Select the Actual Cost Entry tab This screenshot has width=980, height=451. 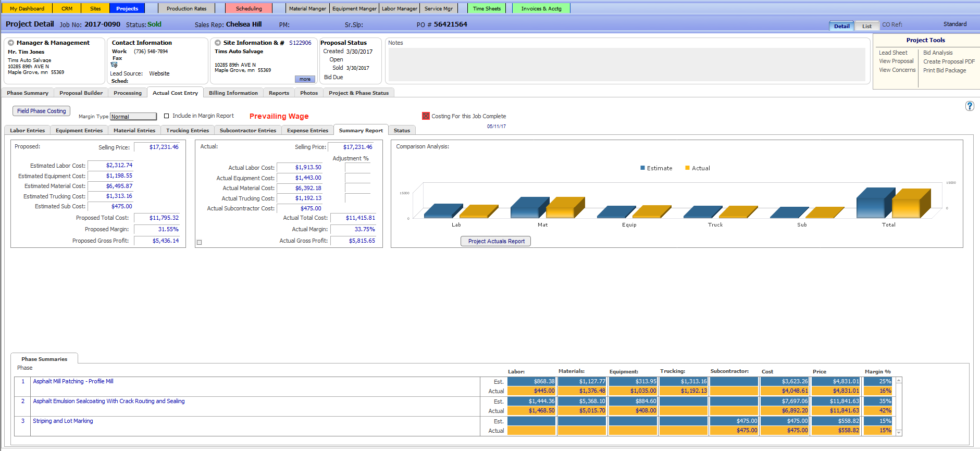click(175, 93)
